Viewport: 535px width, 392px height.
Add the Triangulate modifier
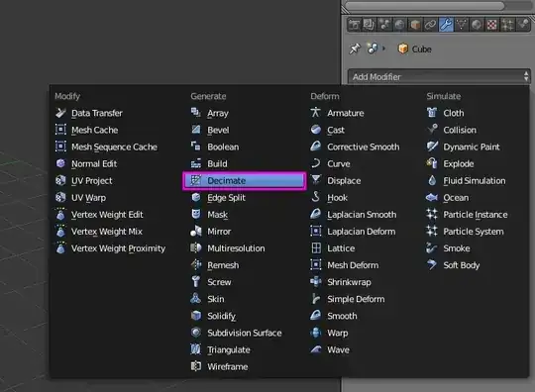pyautogui.click(x=220, y=349)
